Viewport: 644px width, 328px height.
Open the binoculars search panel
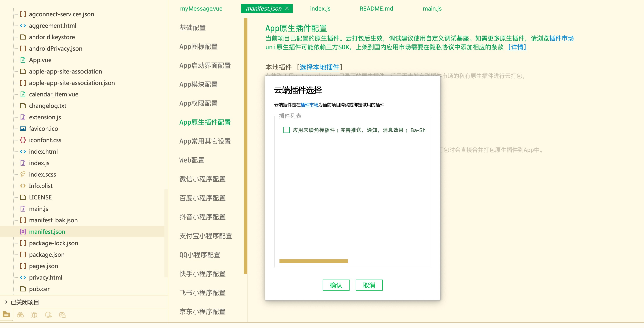tap(20, 315)
